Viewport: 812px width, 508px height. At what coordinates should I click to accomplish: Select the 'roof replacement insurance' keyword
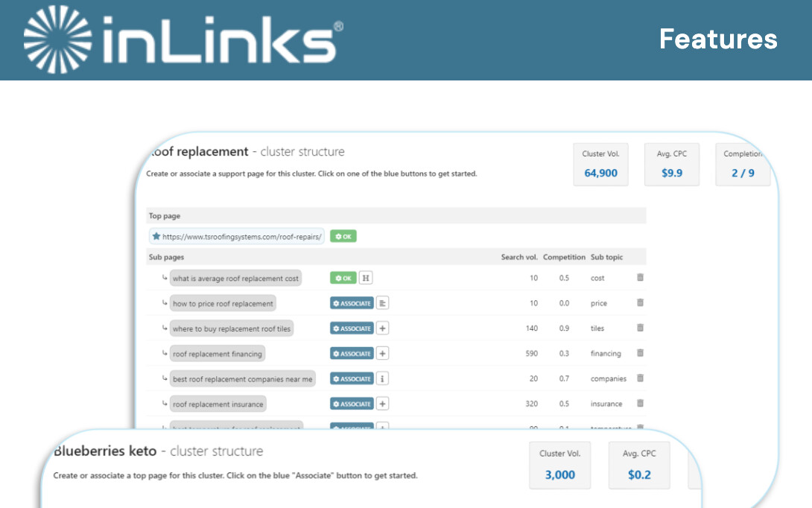pyautogui.click(x=218, y=404)
